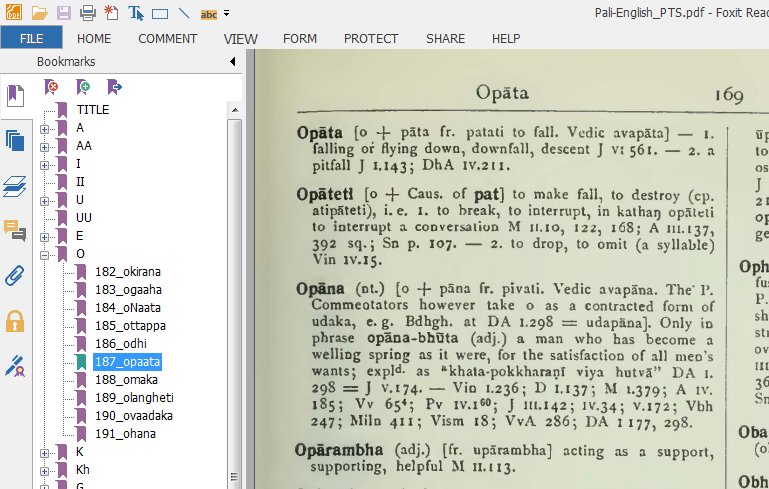
Task: Jump to bookmark 185_ottappa
Action: (130, 326)
